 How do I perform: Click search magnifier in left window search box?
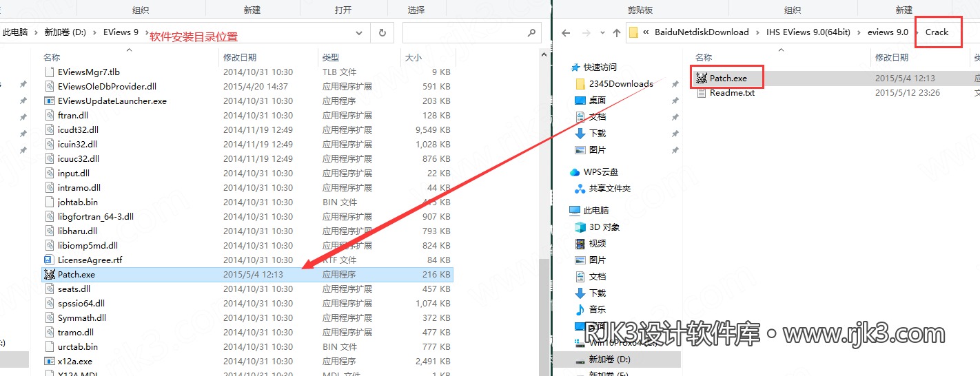(x=531, y=32)
